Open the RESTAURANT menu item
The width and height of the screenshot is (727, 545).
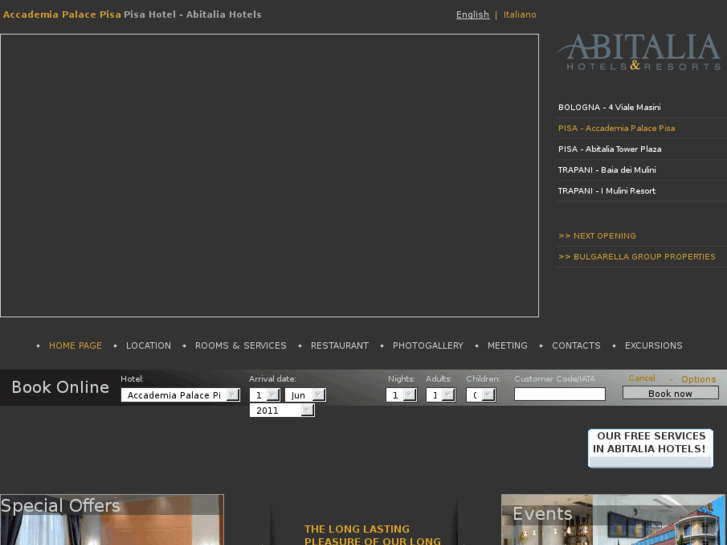pyautogui.click(x=339, y=346)
